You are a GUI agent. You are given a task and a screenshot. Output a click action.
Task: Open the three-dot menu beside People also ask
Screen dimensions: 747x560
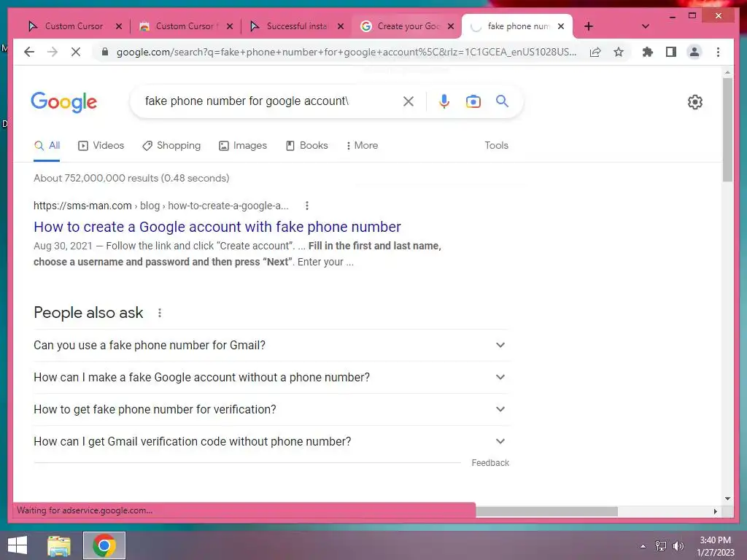point(160,313)
